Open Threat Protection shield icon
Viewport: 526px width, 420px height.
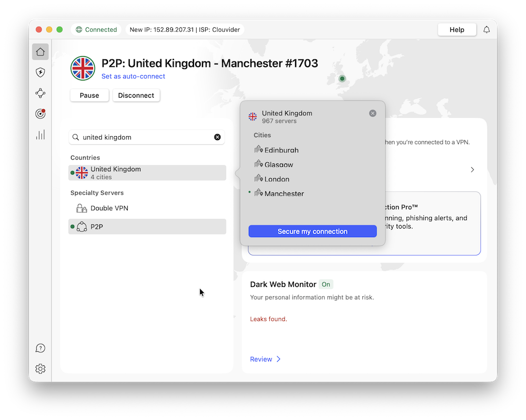point(41,73)
